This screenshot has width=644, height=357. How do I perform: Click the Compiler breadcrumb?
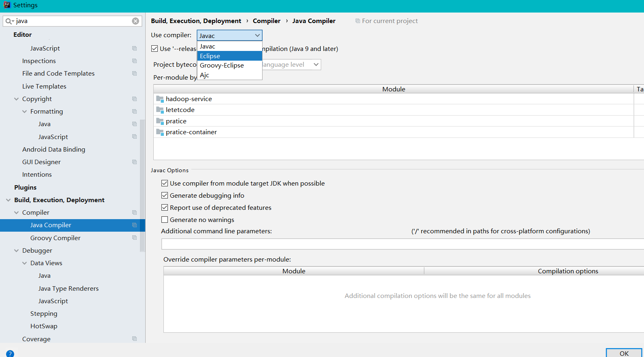[267, 21]
